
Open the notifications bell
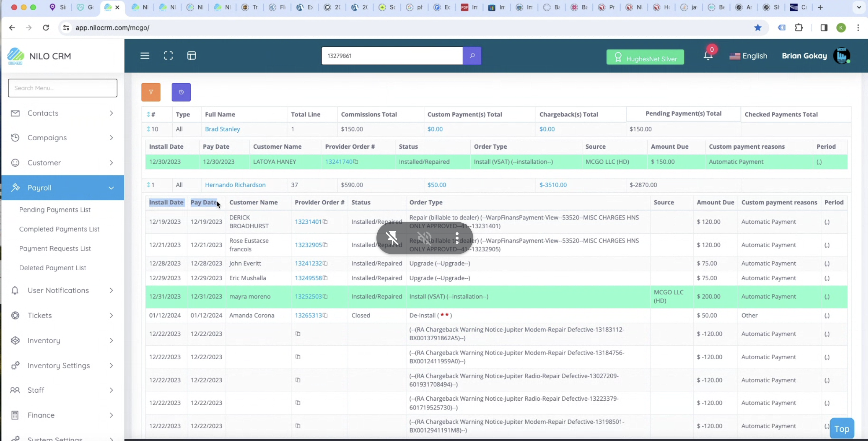[708, 56]
